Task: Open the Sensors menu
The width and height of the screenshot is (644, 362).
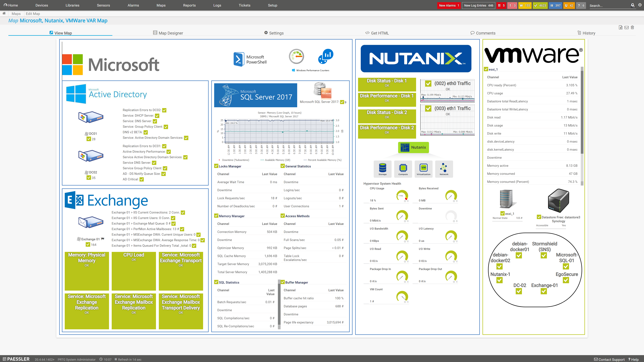Action: [103, 5]
